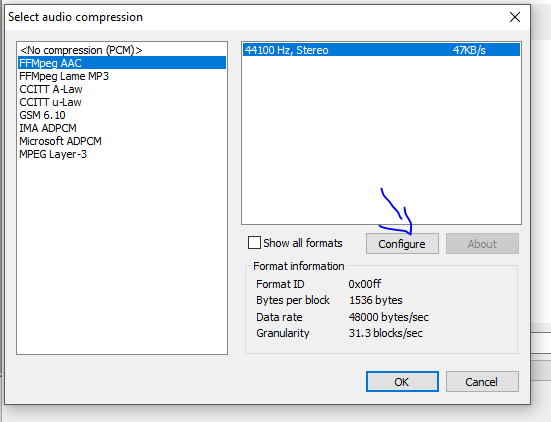Open the Configure dialog
The image size is (551, 422).
click(x=402, y=244)
